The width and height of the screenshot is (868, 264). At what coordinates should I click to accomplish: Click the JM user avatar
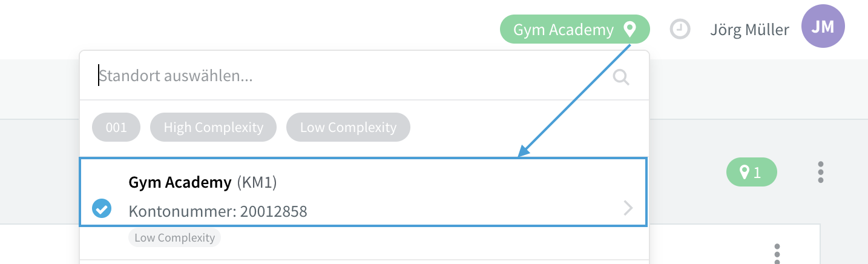[x=823, y=27]
